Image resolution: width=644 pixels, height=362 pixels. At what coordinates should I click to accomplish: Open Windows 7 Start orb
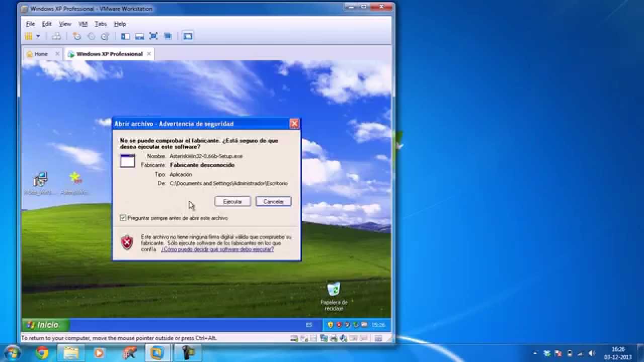tap(12, 352)
